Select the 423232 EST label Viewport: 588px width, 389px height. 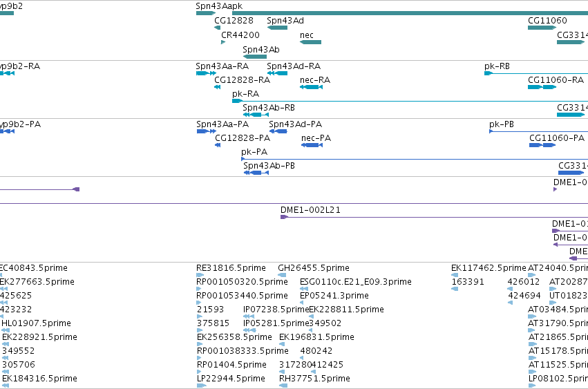click(16, 310)
